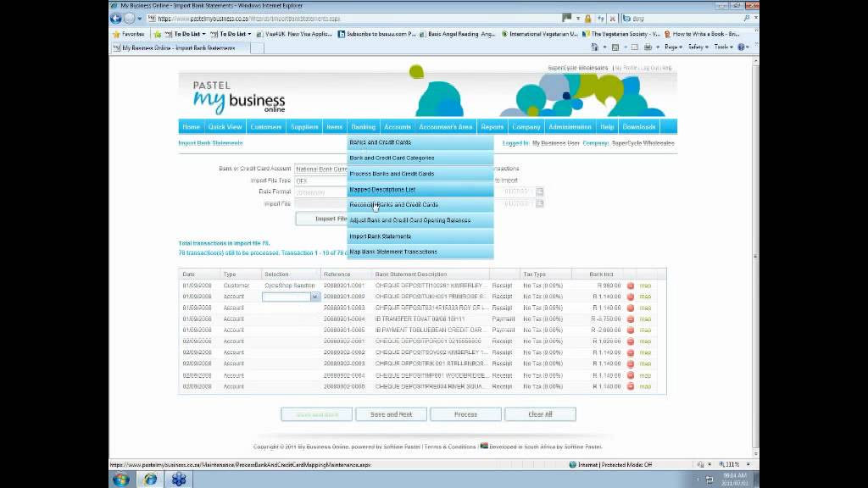Screen dimensions: 868x488
Task: Click red delete icon for row 20080902-0004
Action: [x=630, y=375]
